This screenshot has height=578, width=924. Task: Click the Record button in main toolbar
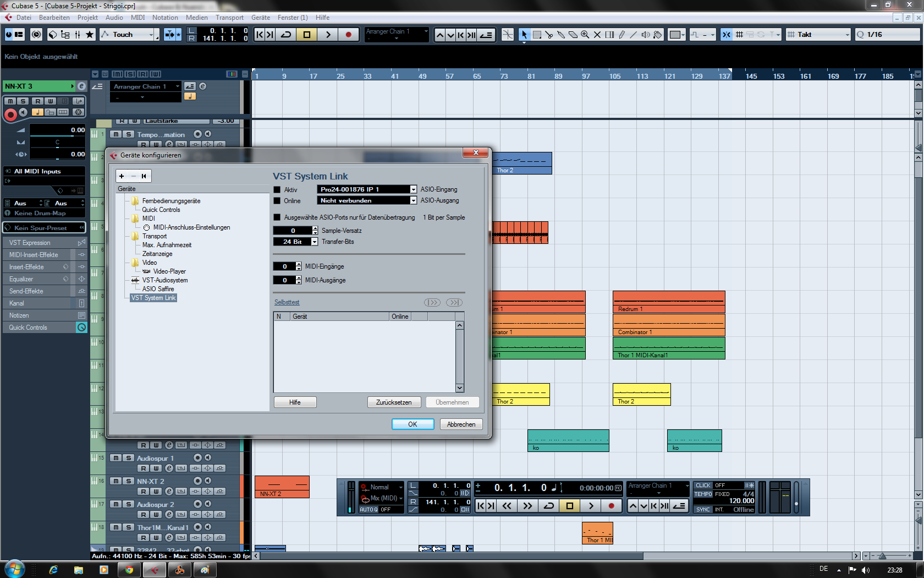348,35
